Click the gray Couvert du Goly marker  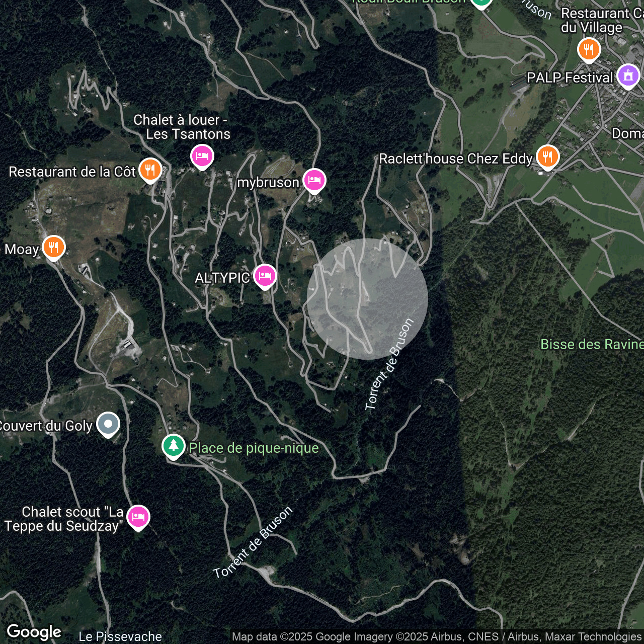[x=108, y=424]
